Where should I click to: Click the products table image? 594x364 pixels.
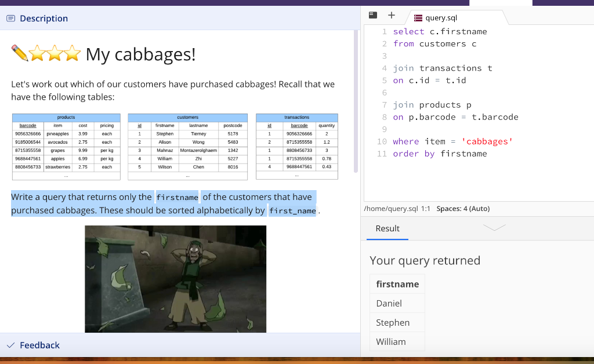click(x=66, y=147)
